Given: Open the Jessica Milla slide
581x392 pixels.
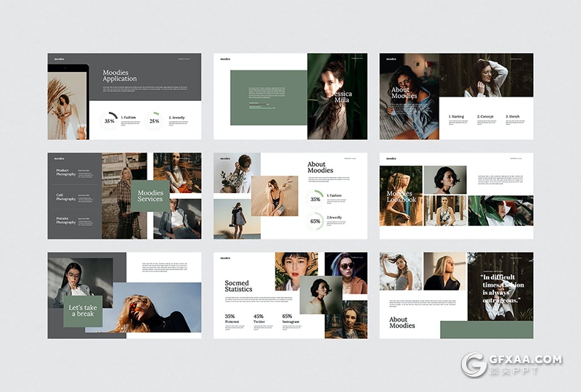Looking at the screenshot, I should (x=290, y=96).
